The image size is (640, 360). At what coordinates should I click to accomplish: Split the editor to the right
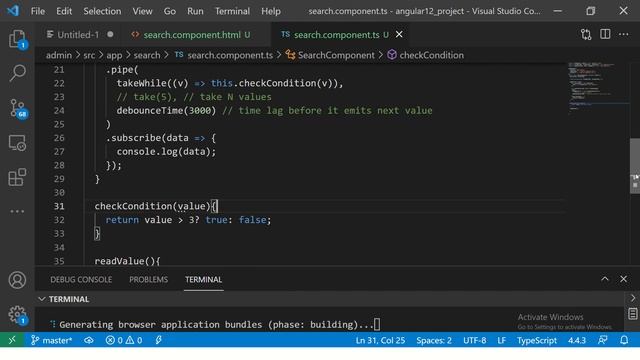pos(605,34)
